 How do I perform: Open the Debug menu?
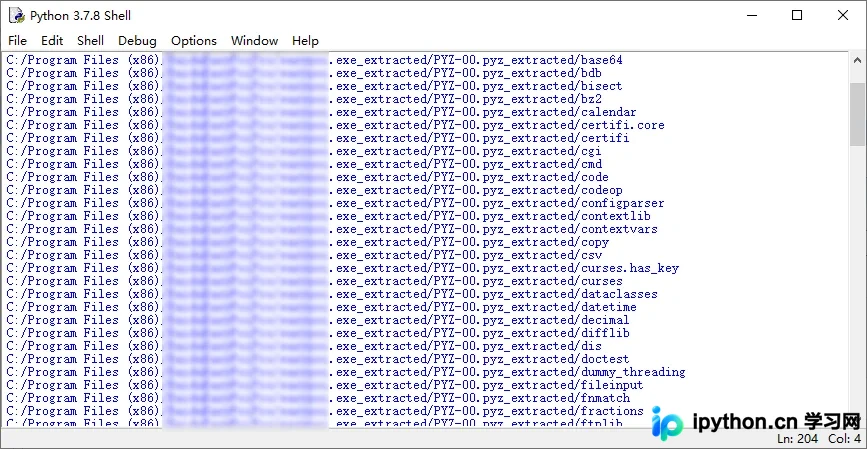point(137,41)
